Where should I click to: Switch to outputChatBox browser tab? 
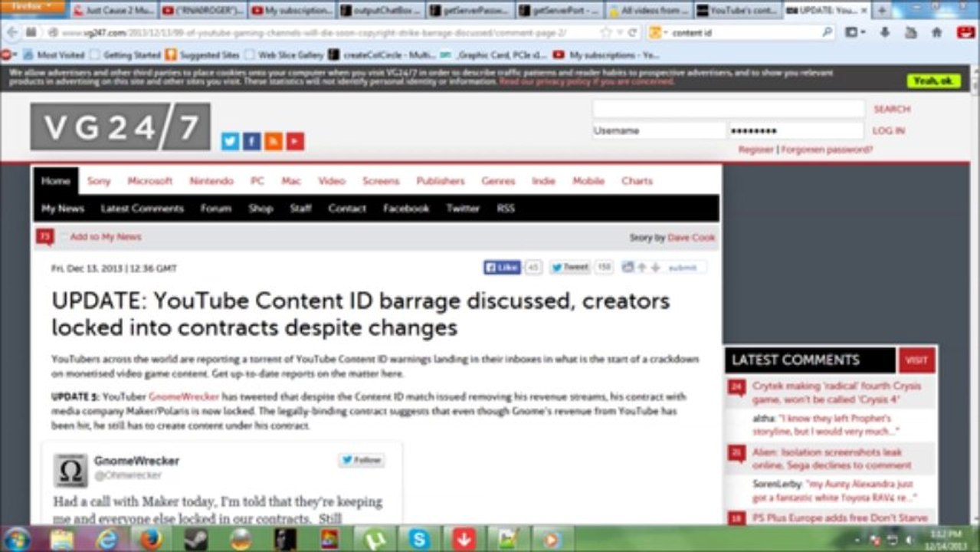381,11
